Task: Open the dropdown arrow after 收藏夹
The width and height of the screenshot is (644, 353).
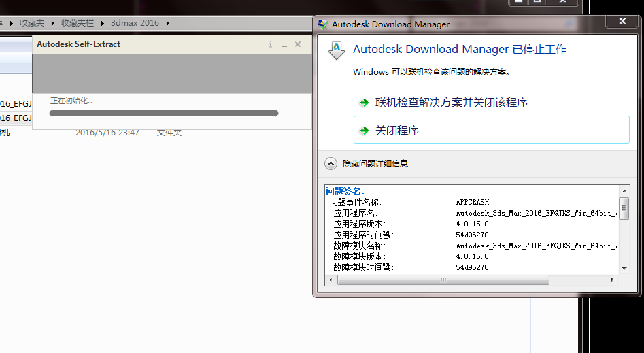Action: [x=52, y=23]
